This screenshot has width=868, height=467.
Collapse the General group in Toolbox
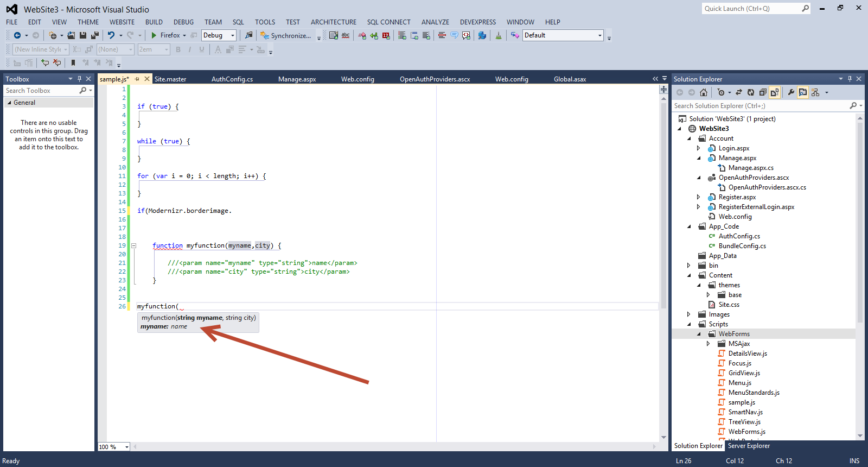click(9, 103)
